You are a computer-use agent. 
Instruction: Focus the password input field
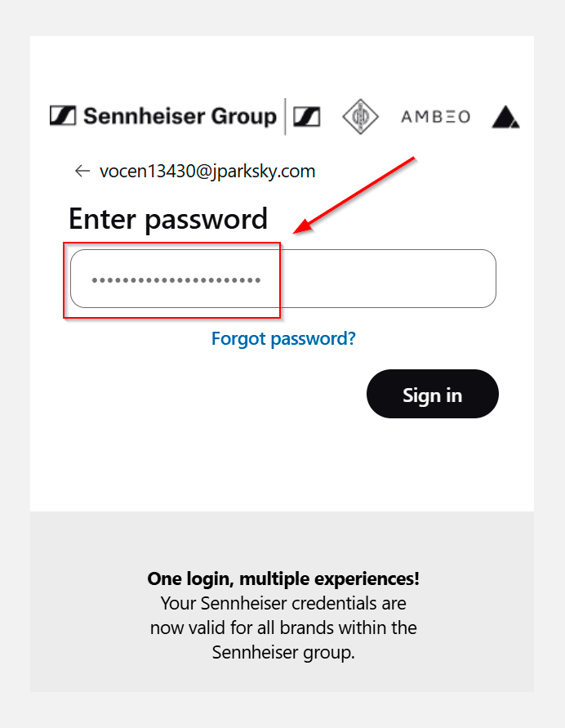[367, 279]
